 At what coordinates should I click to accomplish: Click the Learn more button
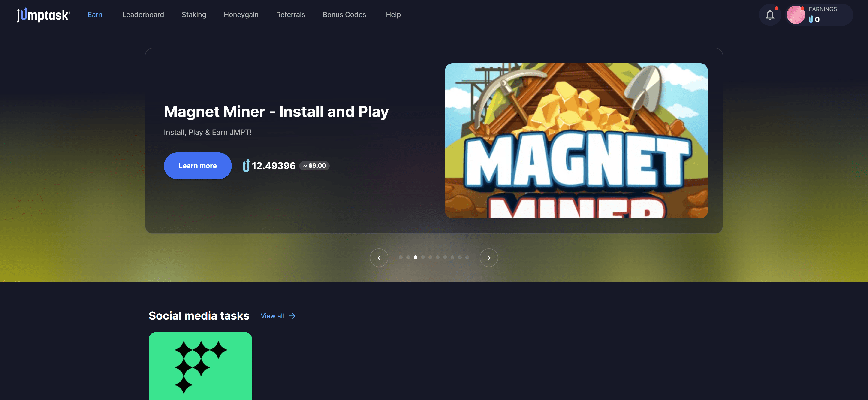pyautogui.click(x=197, y=165)
